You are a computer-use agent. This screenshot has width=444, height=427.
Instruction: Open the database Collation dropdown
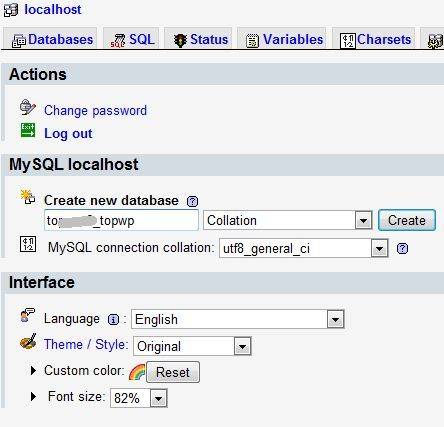288,220
